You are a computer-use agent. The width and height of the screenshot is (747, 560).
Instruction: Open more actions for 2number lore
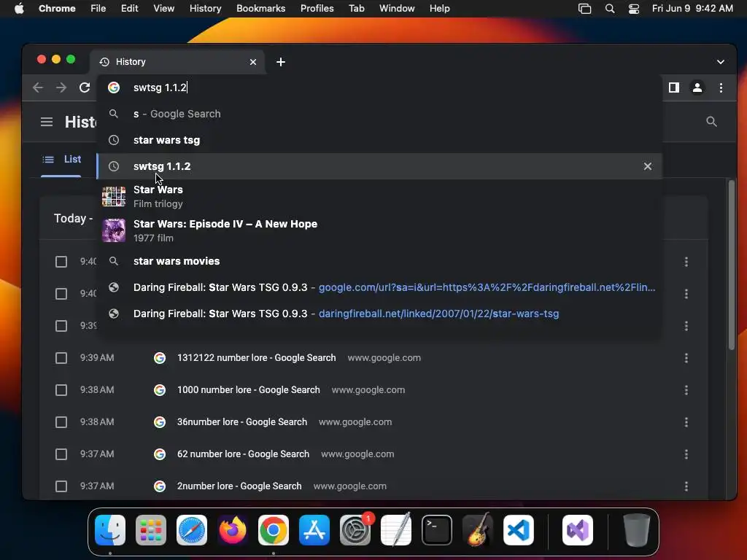686,486
